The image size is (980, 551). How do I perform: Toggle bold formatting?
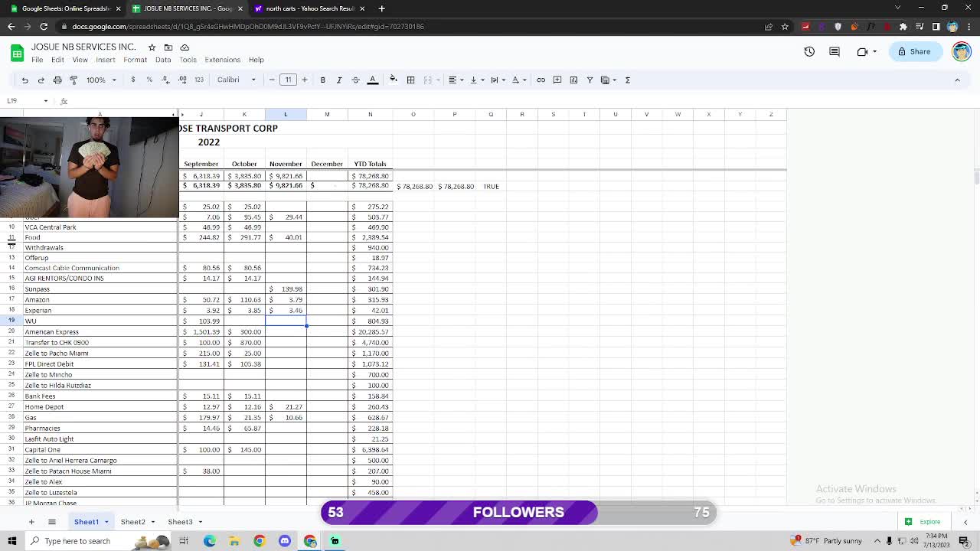(x=322, y=80)
